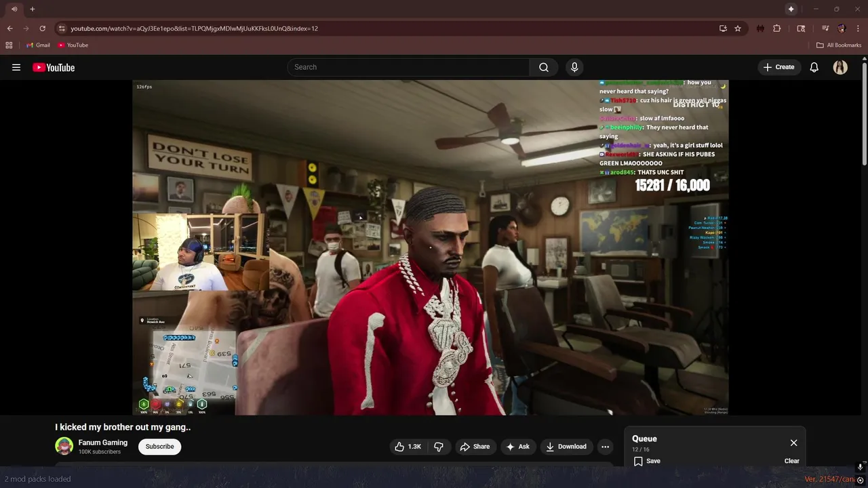Open the Extensions puzzle menu
Viewport: 868px width, 488px height.
coord(777,28)
